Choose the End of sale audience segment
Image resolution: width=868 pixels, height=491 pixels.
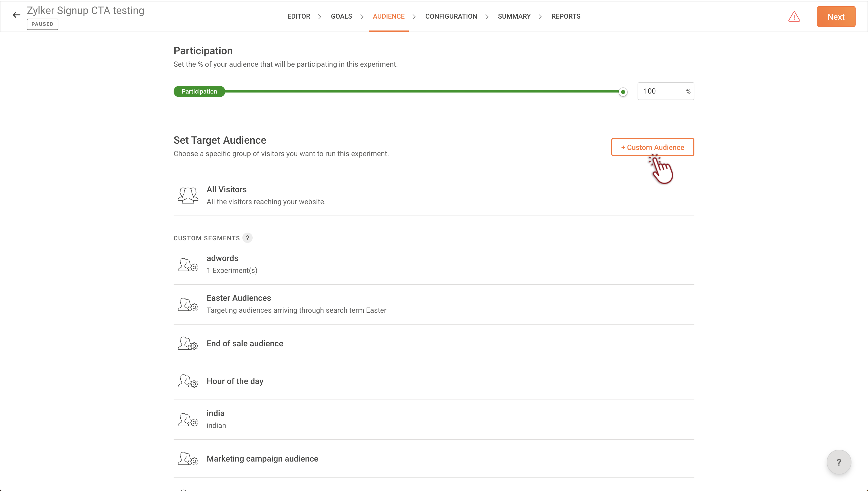click(245, 343)
